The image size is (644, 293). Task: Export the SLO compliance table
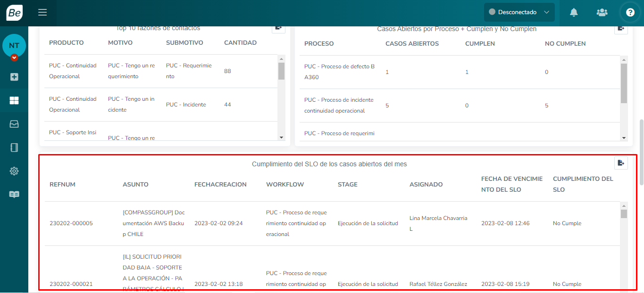click(x=621, y=163)
